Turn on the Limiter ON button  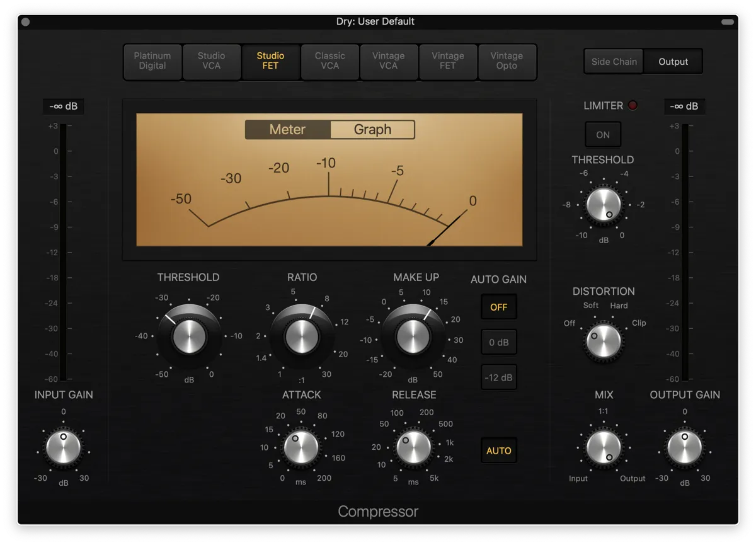pyautogui.click(x=603, y=135)
